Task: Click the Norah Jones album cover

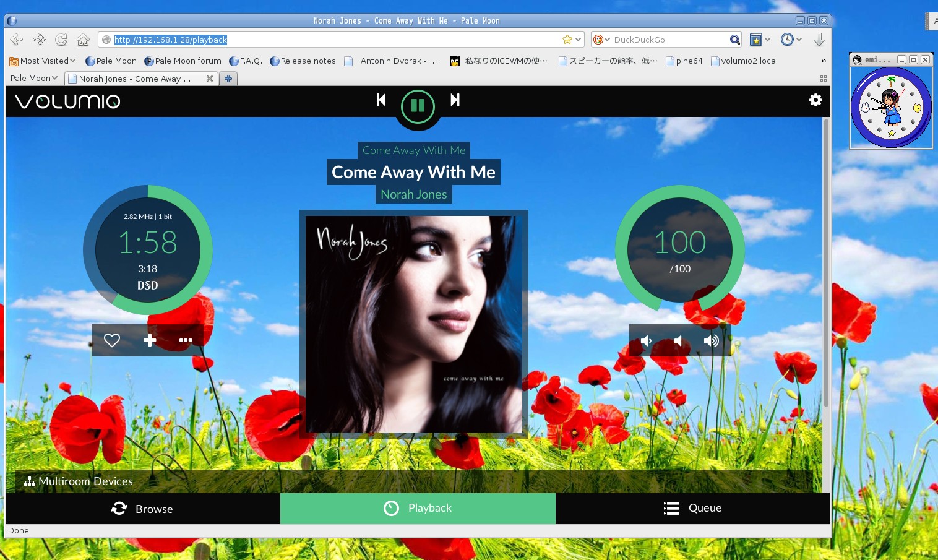Action: click(x=413, y=324)
